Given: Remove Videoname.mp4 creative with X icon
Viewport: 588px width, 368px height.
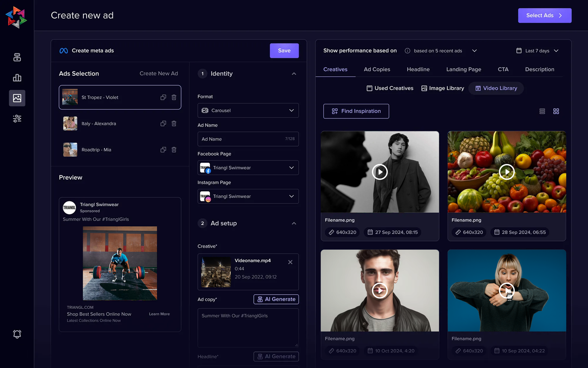Looking at the screenshot, I should tap(290, 262).
